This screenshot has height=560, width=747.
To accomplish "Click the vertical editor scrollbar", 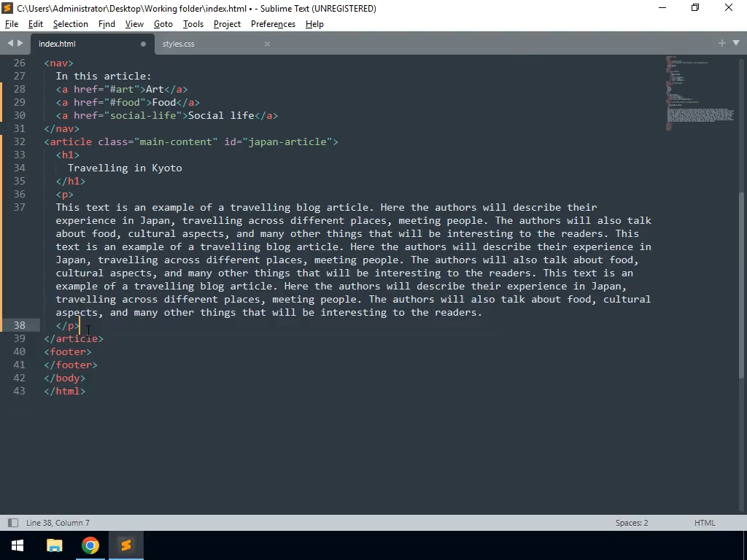I will (x=742, y=286).
